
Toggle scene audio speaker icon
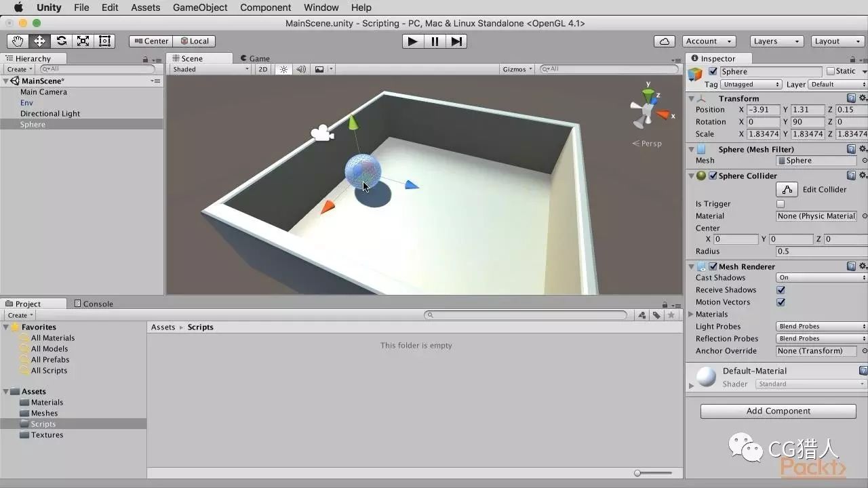click(x=300, y=69)
